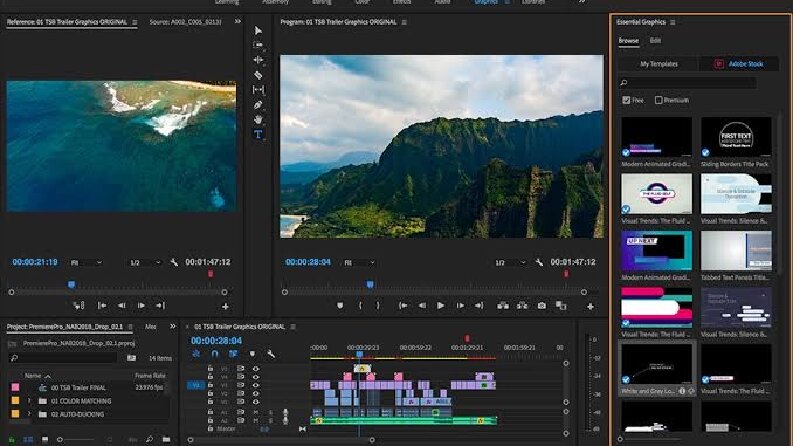Click the timeline Add Marker icon
793x446 pixels.
click(252, 354)
